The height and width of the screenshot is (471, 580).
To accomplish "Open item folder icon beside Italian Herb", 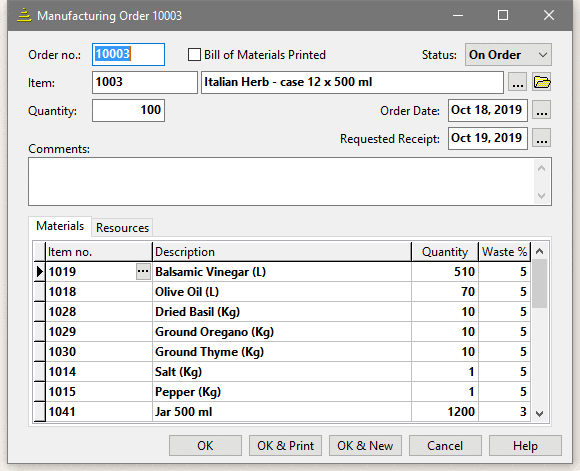I will (x=542, y=82).
